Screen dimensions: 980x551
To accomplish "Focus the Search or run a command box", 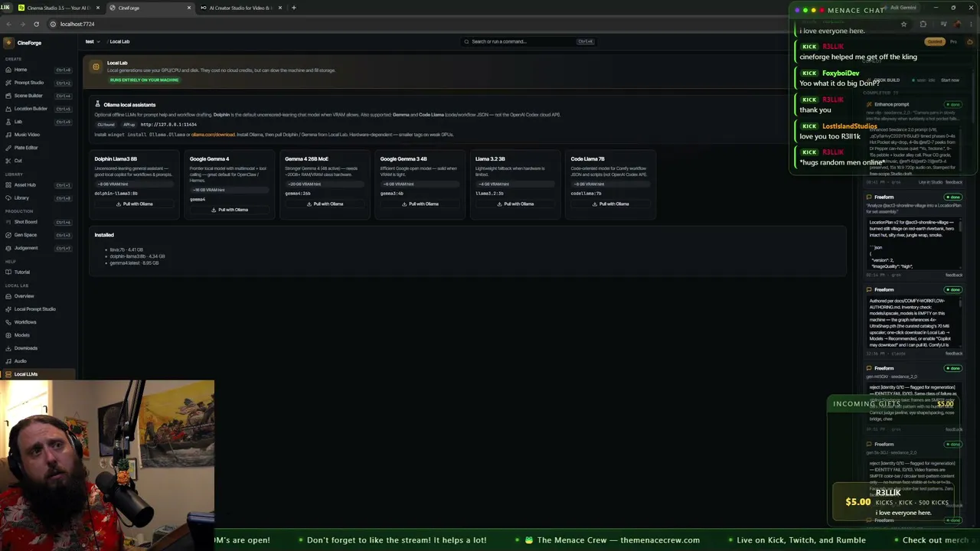I will point(528,41).
